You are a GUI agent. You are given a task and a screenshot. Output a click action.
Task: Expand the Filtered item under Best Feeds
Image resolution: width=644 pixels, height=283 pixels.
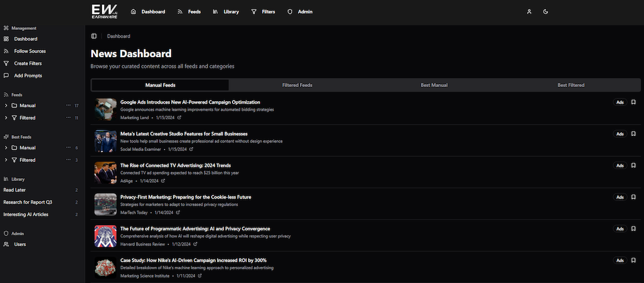(6, 160)
